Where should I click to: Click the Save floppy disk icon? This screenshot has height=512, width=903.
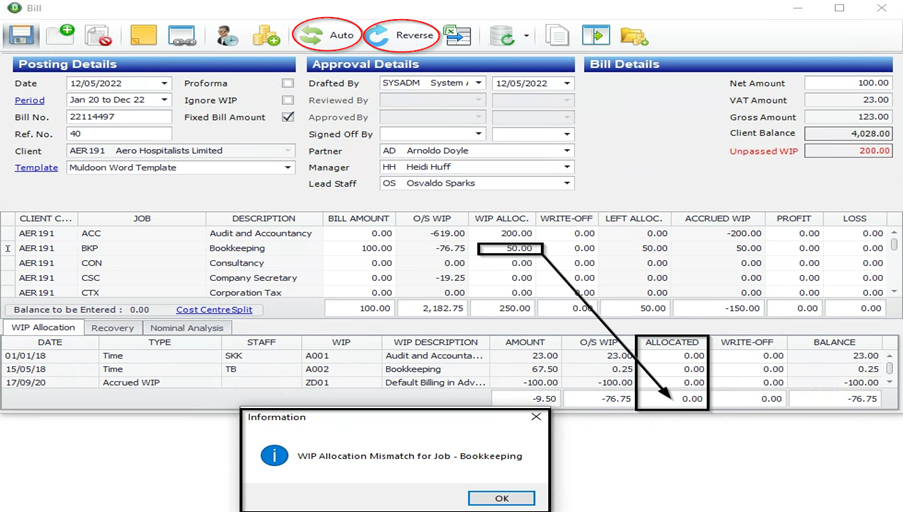click(21, 35)
